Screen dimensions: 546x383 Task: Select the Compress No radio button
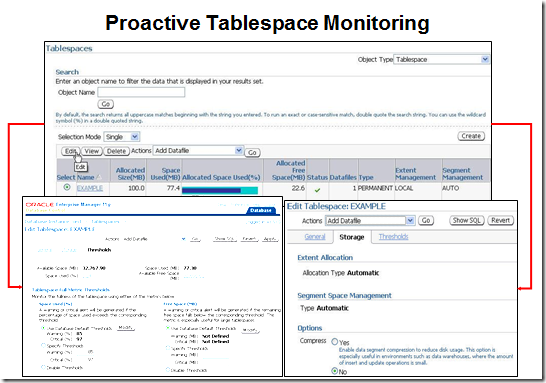pos(335,371)
